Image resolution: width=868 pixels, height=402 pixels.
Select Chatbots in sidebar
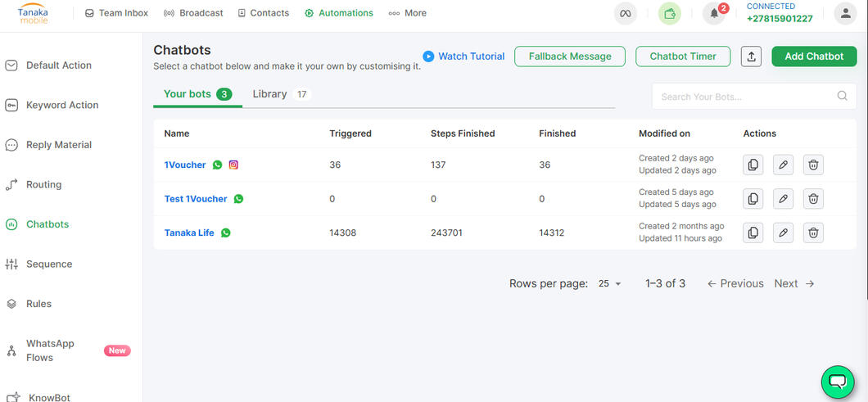37,224
